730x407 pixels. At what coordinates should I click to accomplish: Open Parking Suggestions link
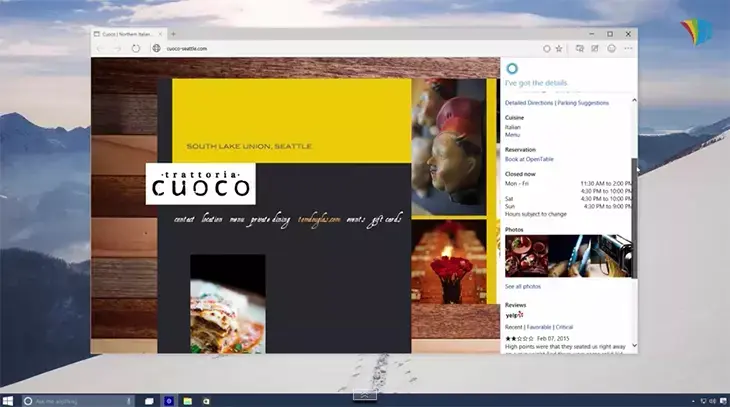[x=583, y=103]
